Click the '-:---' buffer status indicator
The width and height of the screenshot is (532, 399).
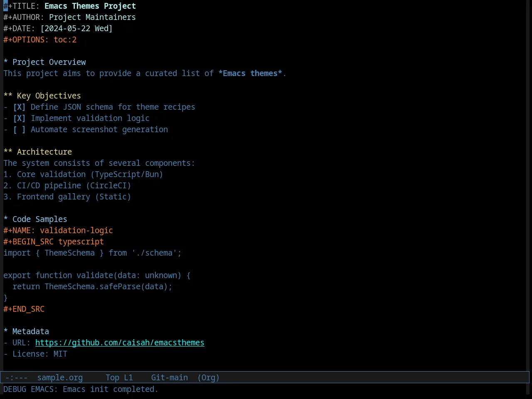[17, 378]
